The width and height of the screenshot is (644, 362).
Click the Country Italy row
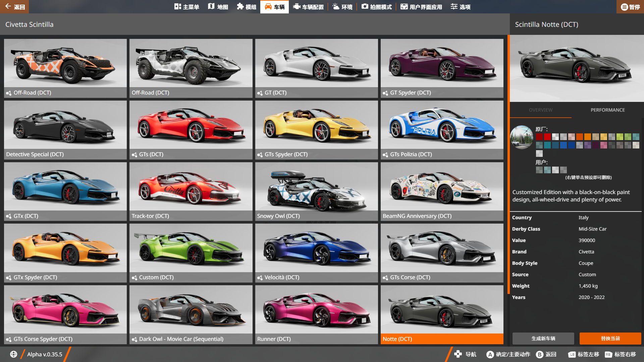[x=576, y=218]
